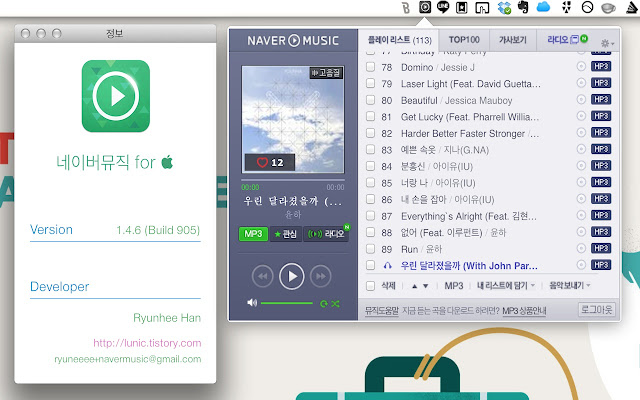Click the MP3 badge for Domino

(601, 67)
